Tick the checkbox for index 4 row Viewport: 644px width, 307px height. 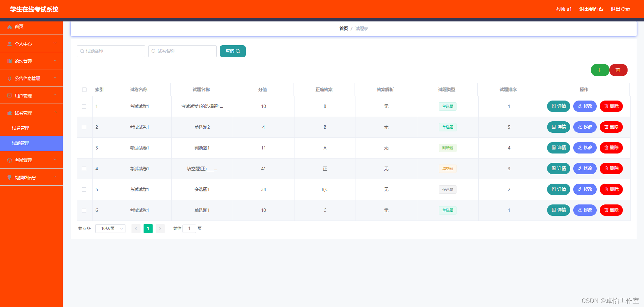coord(84,169)
